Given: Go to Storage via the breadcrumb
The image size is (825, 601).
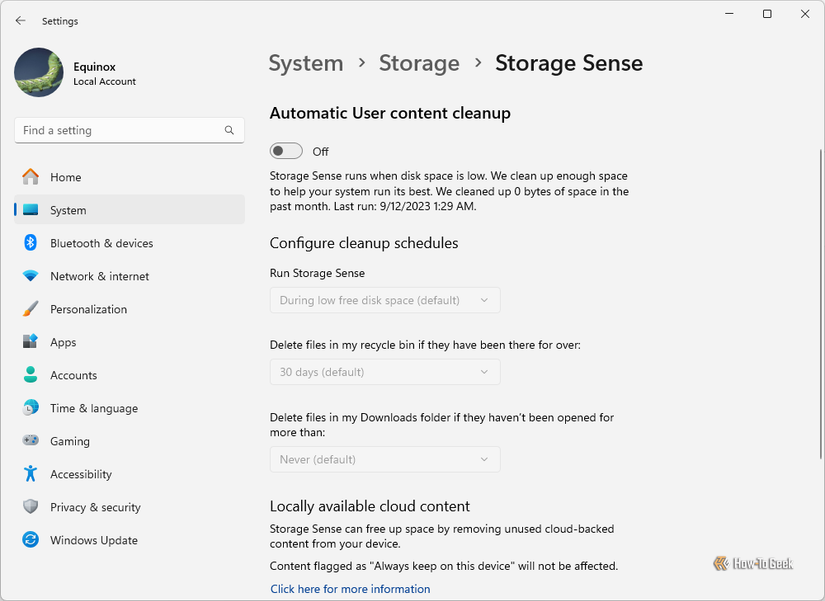Looking at the screenshot, I should pos(419,63).
